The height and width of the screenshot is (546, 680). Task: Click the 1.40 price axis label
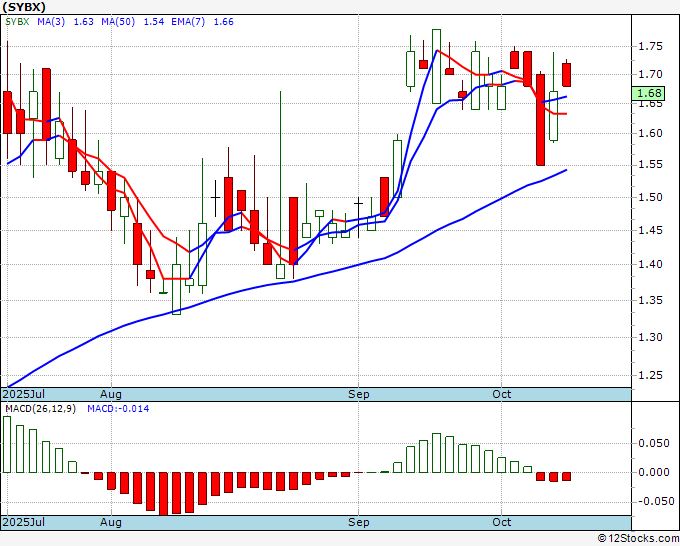[651, 264]
